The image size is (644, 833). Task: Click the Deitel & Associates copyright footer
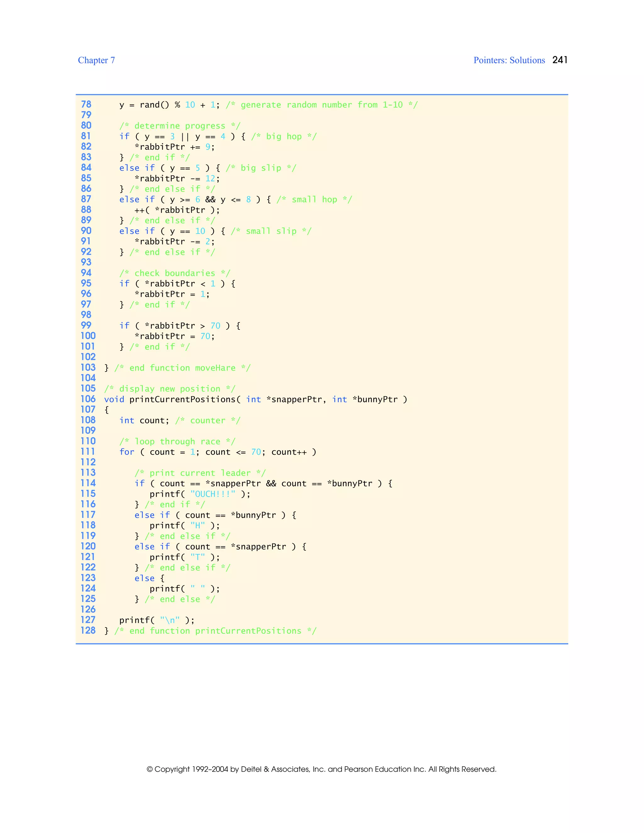(321, 769)
